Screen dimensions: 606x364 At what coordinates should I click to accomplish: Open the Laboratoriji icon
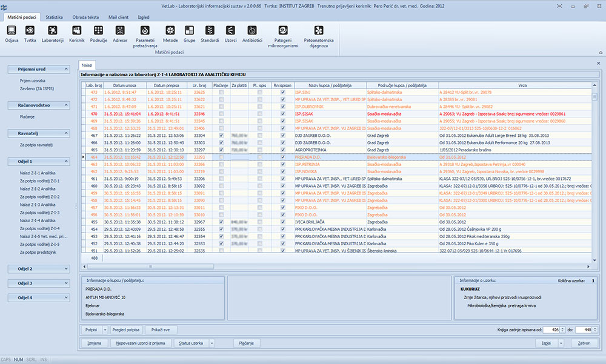52,30
